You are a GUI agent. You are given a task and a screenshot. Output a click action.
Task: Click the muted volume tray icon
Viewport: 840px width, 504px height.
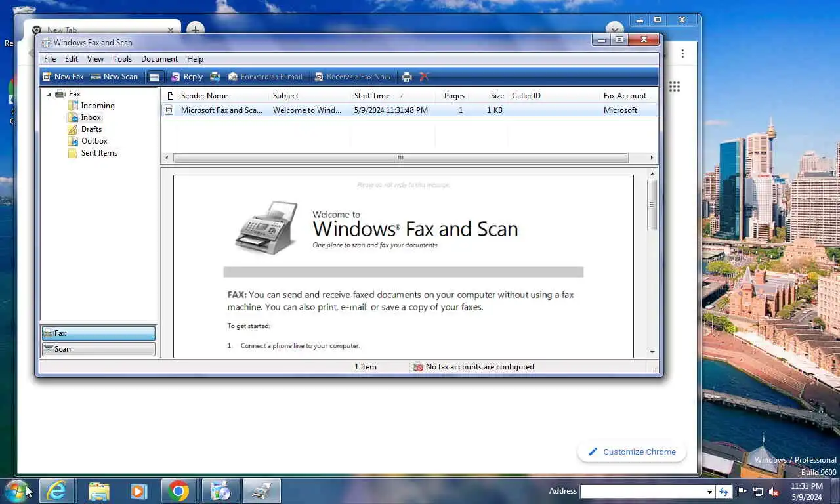pyautogui.click(x=774, y=492)
